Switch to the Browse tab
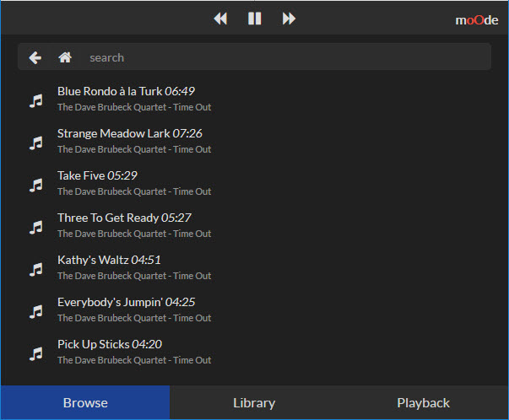 click(x=85, y=402)
